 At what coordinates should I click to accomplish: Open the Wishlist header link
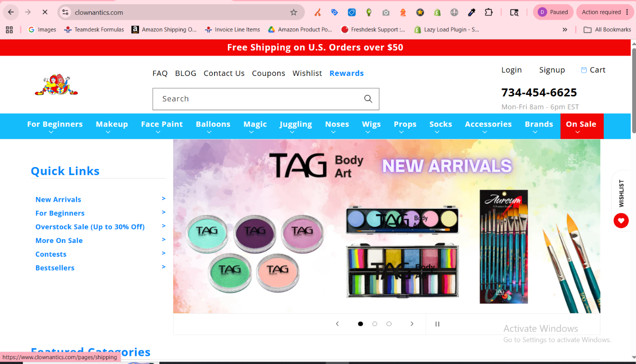pyautogui.click(x=307, y=73)
